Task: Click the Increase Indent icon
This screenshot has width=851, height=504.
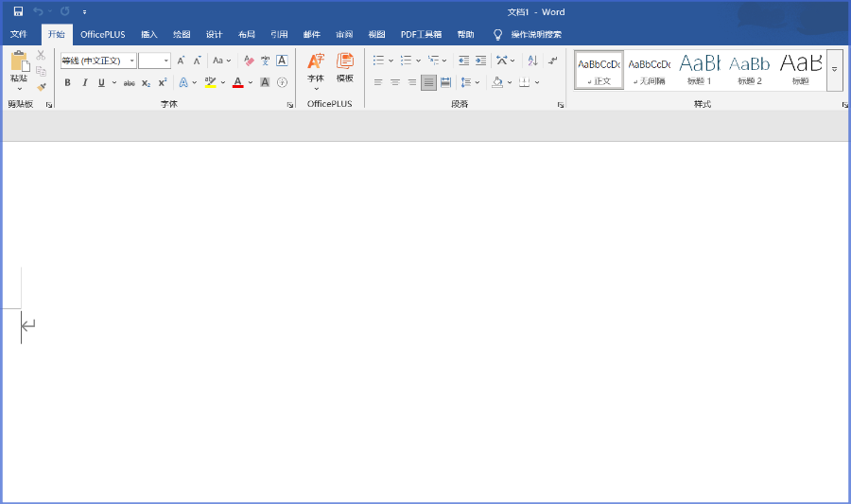Action: [480, 61]
